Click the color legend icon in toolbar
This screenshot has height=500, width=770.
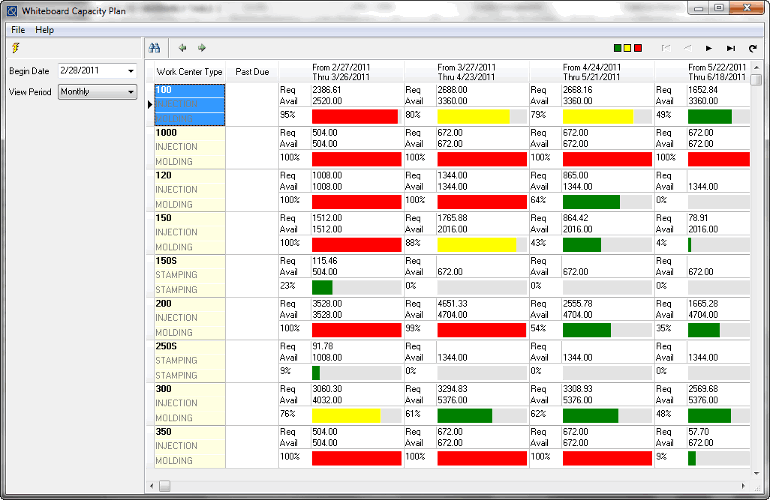pyautogui.click(x=628, y=47)
